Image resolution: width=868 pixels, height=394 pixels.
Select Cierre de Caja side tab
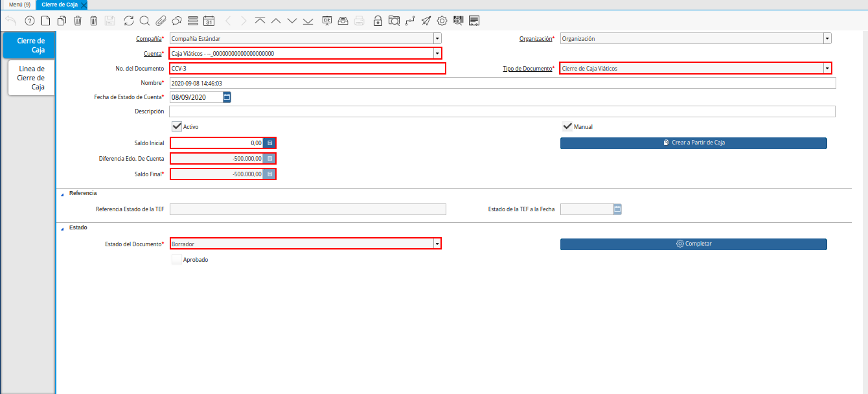pyautogui.click(x=29, y=45)
